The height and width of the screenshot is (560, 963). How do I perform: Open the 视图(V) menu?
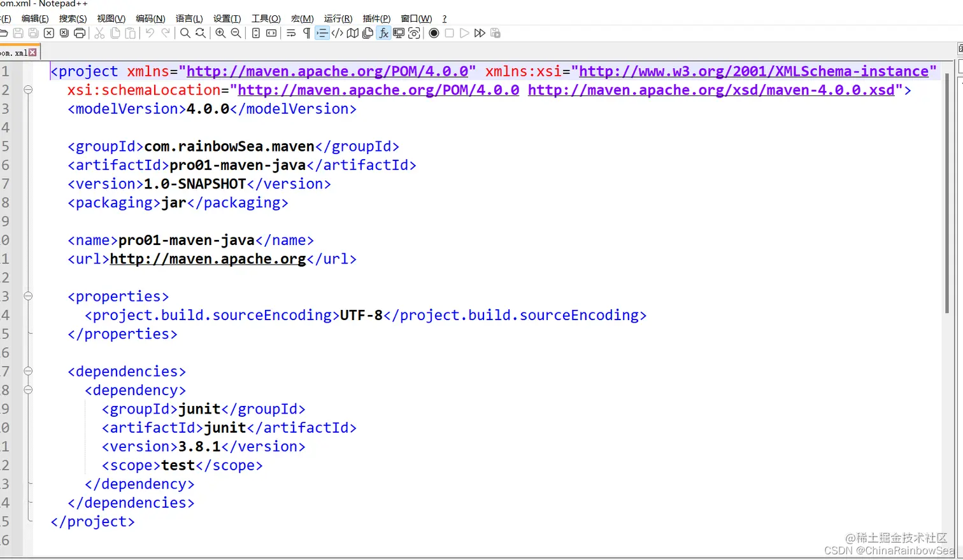pyautogui.click(x=111, y=18)
